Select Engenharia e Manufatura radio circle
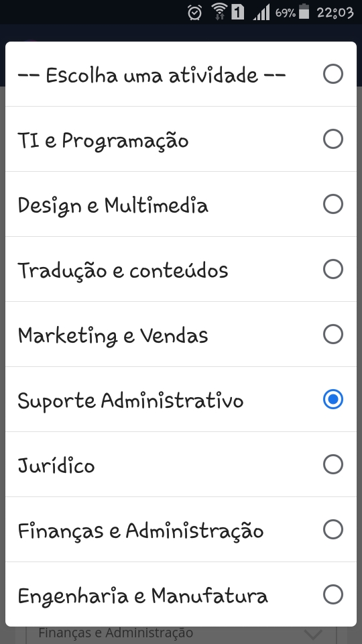362x644 pixels. coord(333,594)
